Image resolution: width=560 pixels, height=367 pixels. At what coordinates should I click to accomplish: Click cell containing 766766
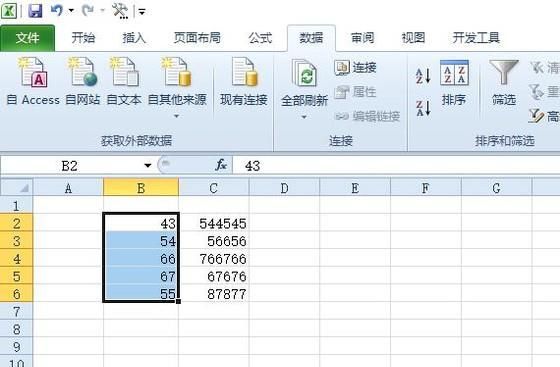point(214,258)
